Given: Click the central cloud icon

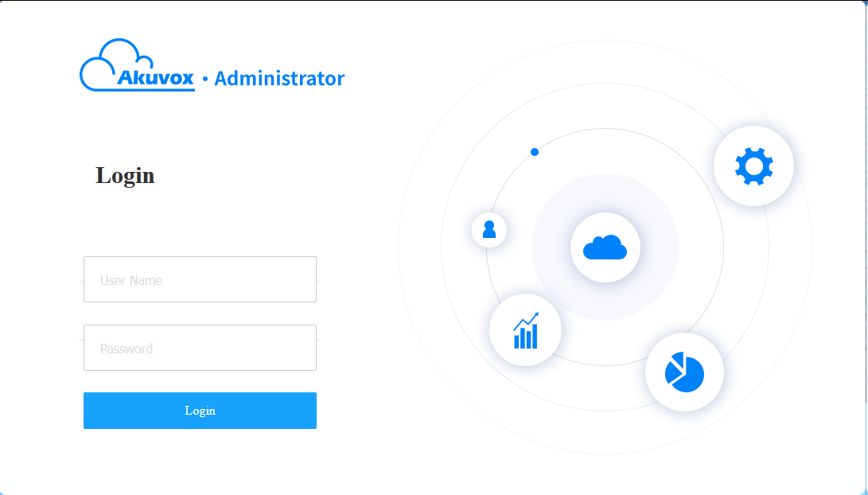Looking at the screenshot, I should tap(605, 247).
